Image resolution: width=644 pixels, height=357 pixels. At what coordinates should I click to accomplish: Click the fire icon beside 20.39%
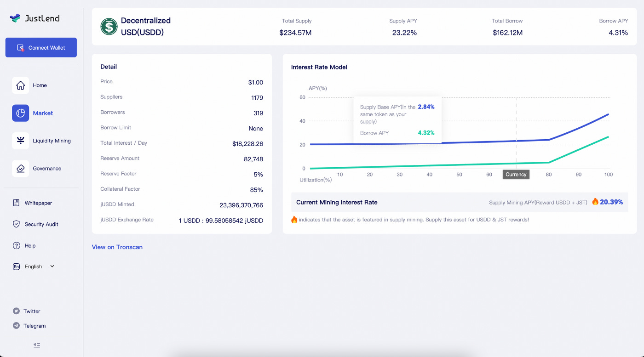595,202
